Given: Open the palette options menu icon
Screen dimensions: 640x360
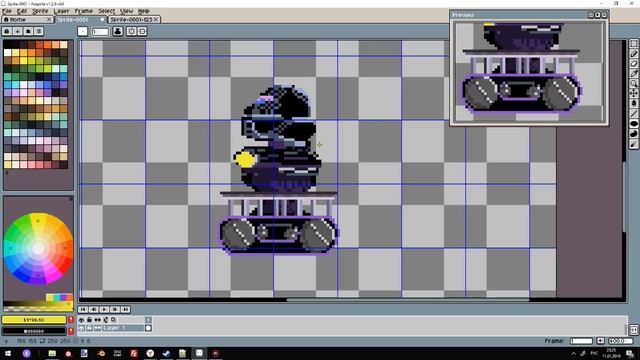Looking at the screenshot, I should 39,31.
